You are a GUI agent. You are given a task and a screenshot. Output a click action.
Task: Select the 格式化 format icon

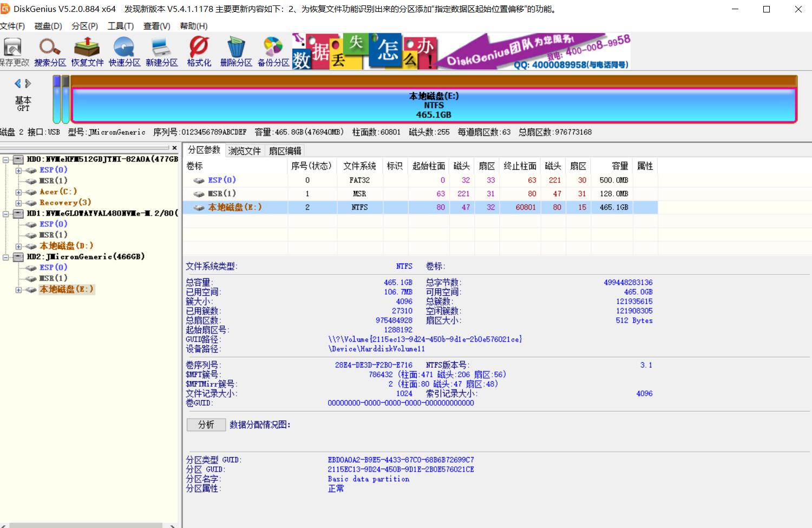(199, 50)
